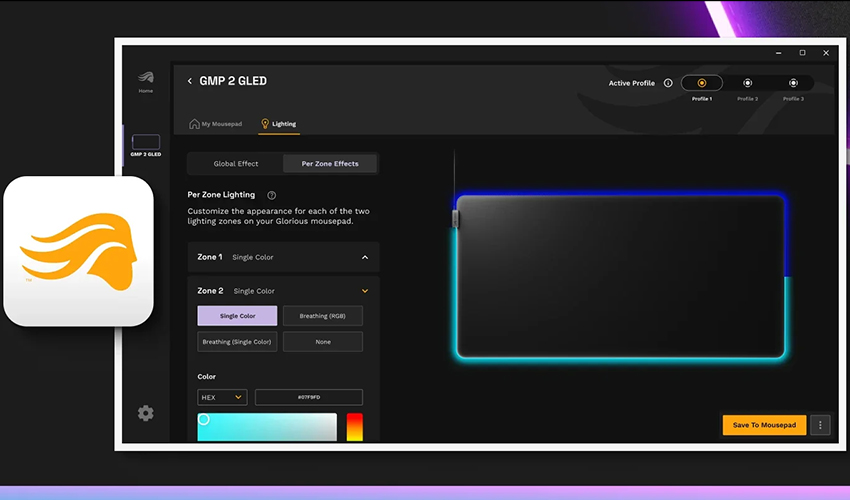Click the Glorious Core app logo
Screen dimensions: 850x500
coord(79,251)
